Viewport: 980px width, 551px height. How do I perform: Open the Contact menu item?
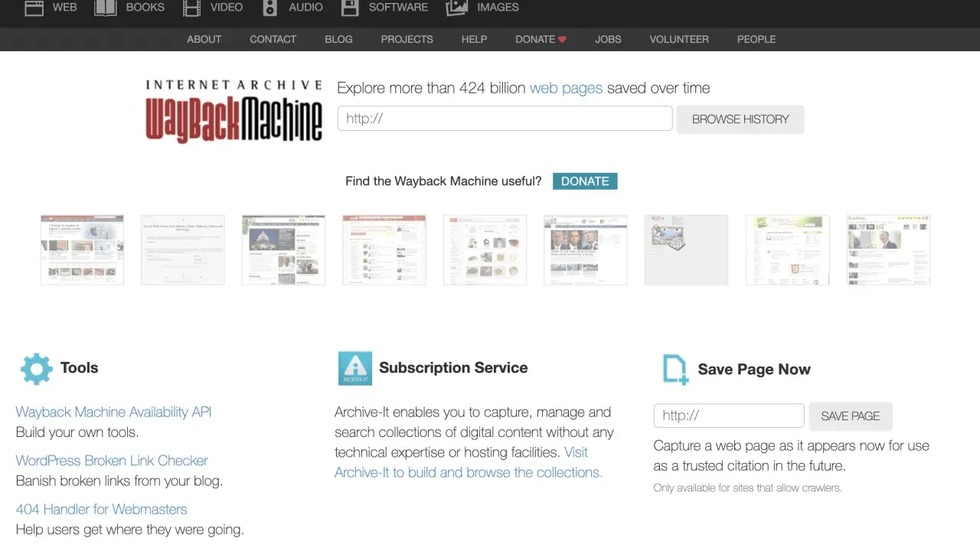click(x=273, y=39)
